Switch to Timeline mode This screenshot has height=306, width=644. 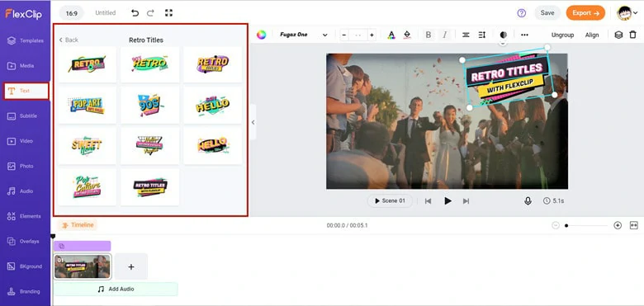[x=78, y=225]
